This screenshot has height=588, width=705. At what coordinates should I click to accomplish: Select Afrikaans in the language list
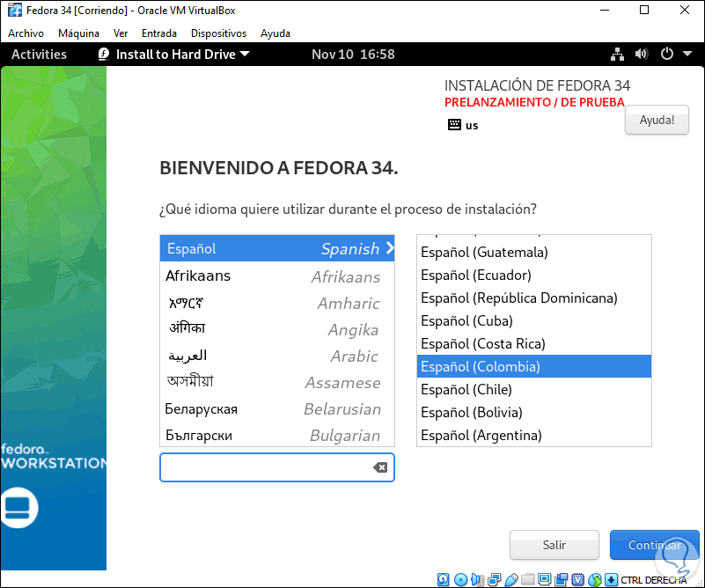(x=277, y=276)
